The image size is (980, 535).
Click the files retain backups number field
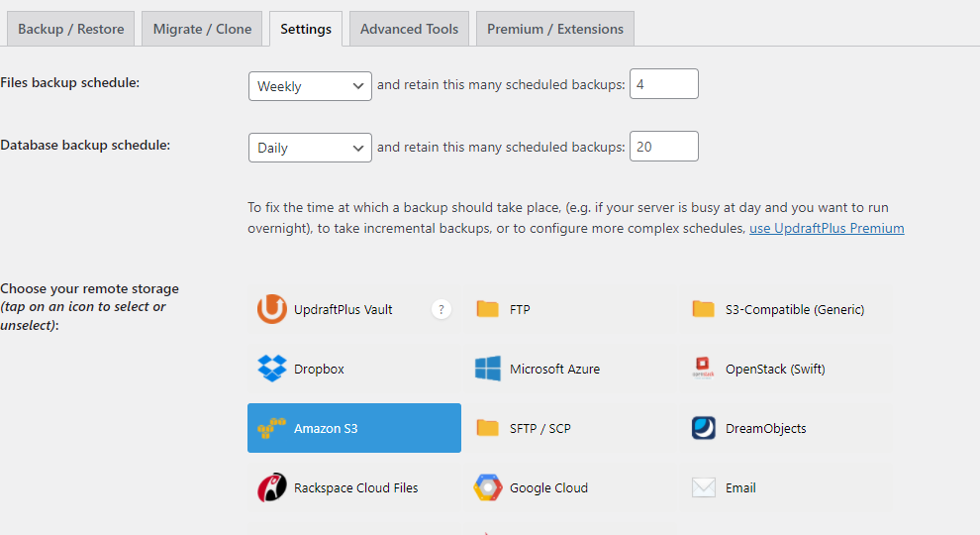pos(663,84)
